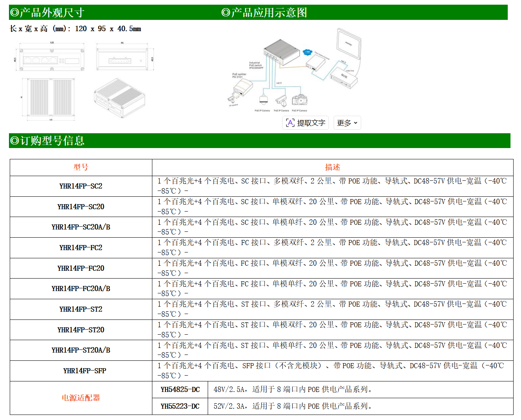Click the YHR14FP-SFP model cell
Viewport: 521px width, 420px height.
point(81,371)
